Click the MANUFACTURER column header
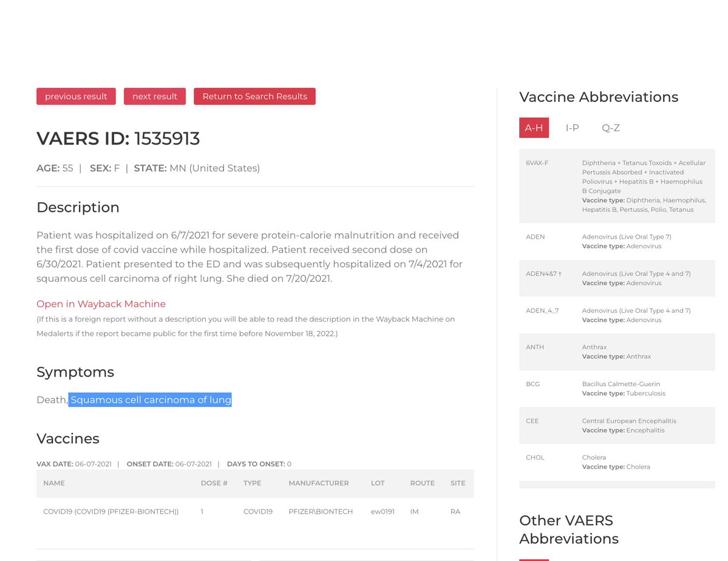Screen dimensions: 728x561 [318, 483]
